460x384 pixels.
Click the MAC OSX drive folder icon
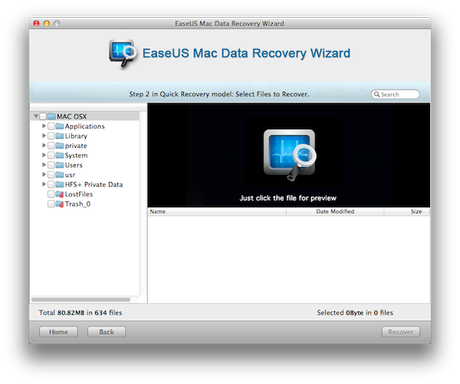coord(51,116)
